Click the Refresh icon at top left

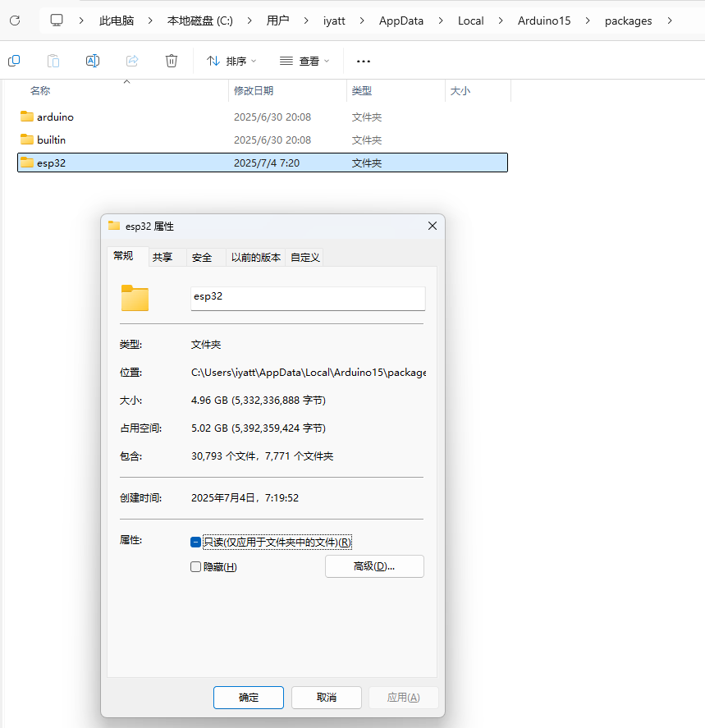coord(14,21)
